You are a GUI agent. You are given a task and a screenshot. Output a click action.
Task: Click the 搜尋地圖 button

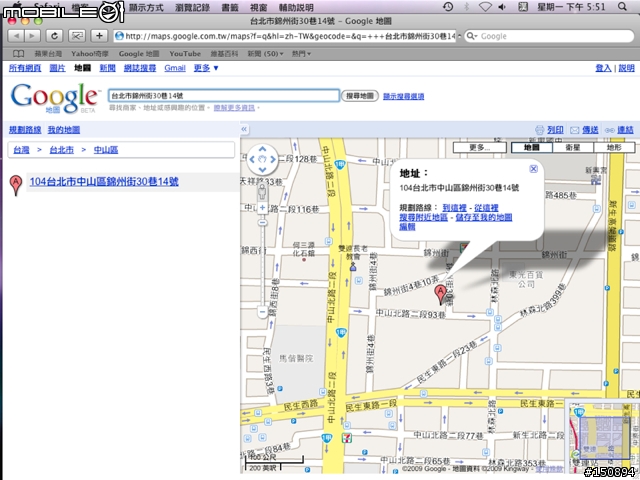(360, 96)
